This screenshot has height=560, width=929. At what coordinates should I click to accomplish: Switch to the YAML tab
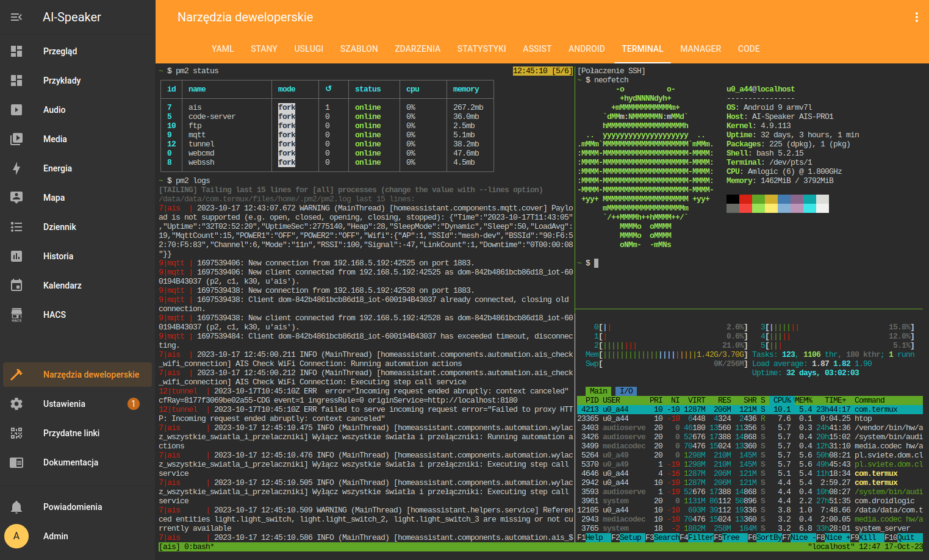point(223,49)
